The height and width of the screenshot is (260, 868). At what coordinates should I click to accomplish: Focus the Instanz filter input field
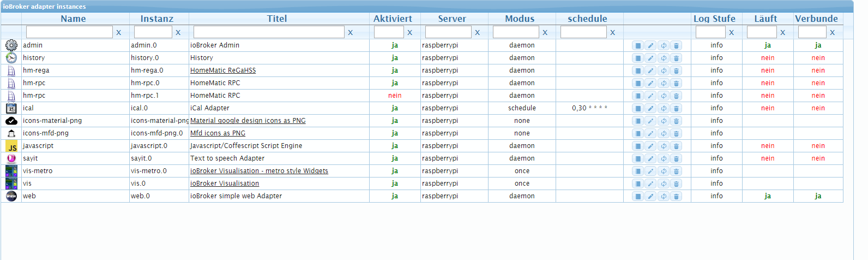[x=153, y=32]
